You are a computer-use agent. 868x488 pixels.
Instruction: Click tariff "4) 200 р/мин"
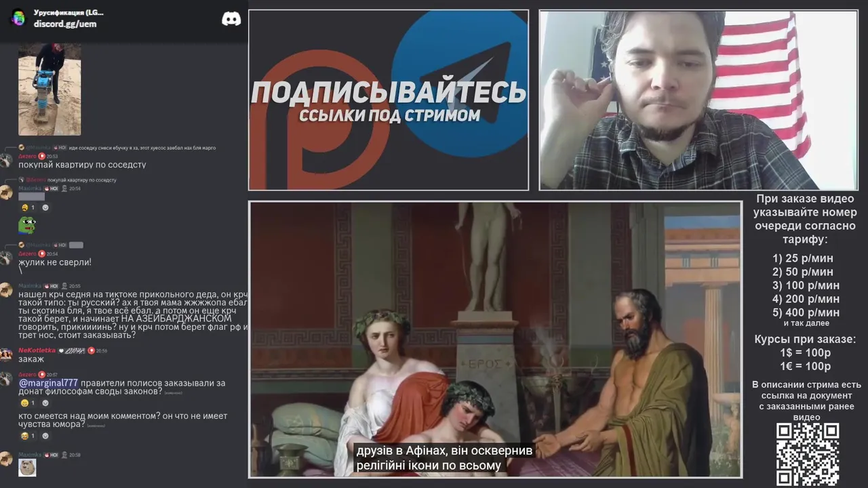tap(806, 299)
